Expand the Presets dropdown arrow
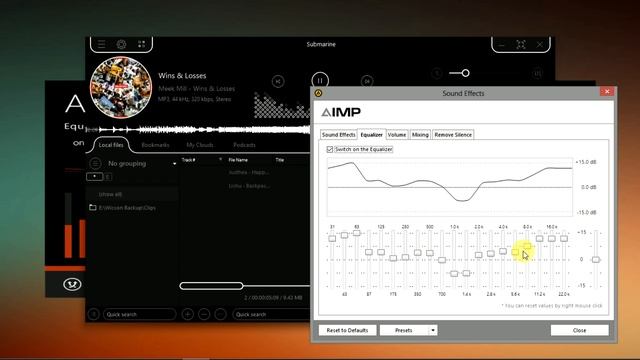640x360 pixels. [433, 330]
